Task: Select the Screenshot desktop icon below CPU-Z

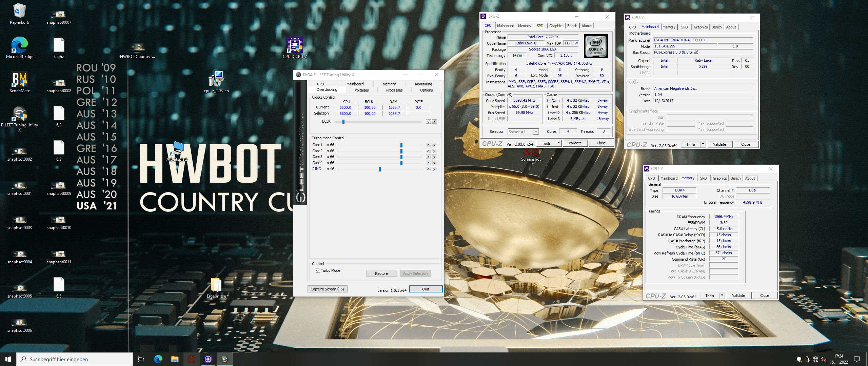Action: click(x=531, y=155)
